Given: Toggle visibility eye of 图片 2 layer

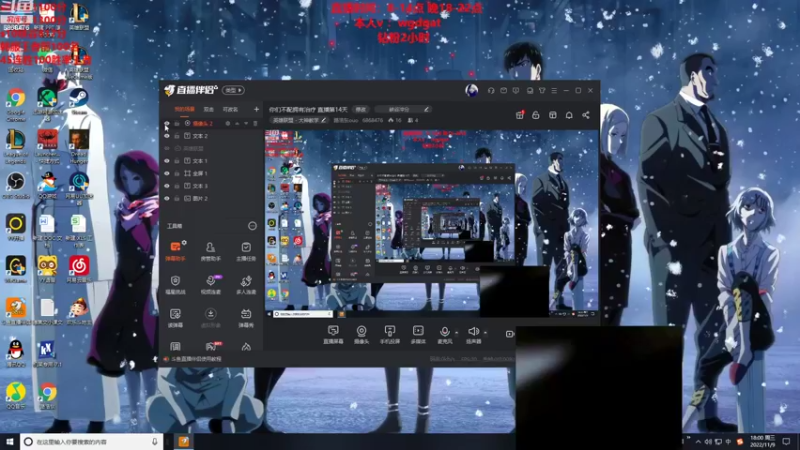Looking at the screenshot, I should coord(167,198).
